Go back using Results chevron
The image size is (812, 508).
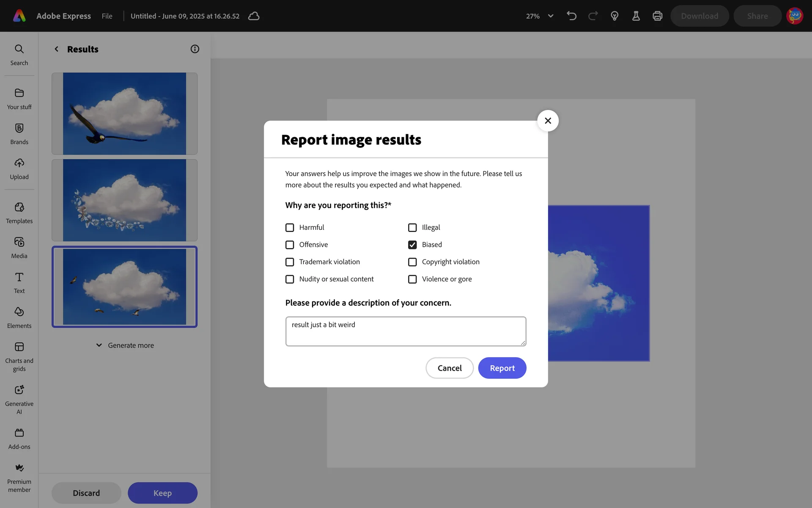click(57, 49)
